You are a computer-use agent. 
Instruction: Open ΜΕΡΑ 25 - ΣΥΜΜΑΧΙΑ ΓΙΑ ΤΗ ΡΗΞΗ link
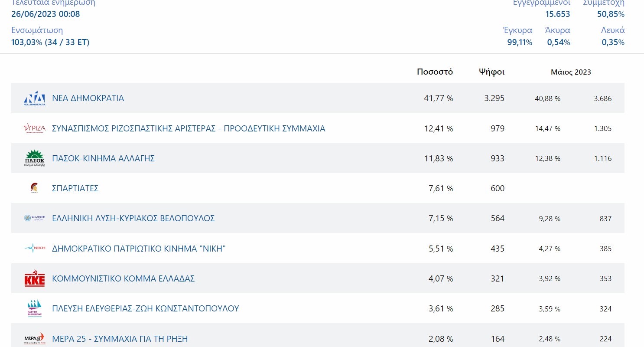tap(120, 338)
